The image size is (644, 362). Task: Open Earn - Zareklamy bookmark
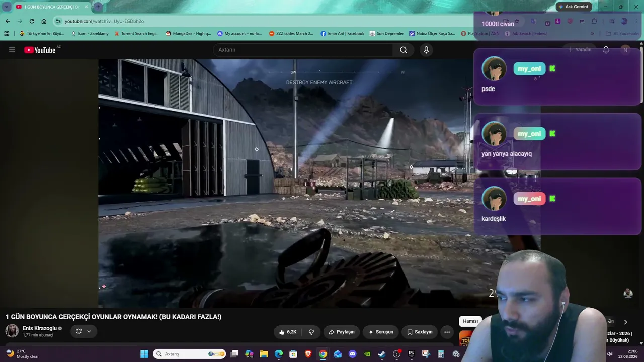click(x=90, y=34)
